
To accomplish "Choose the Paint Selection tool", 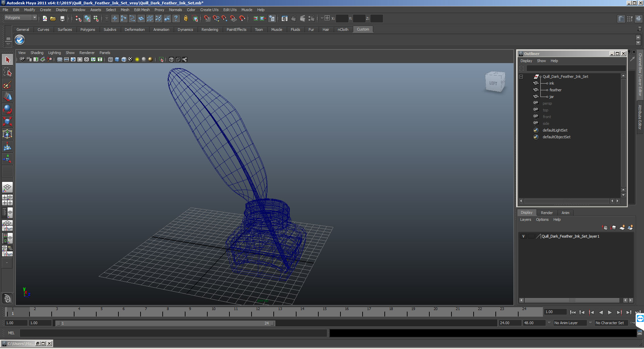I will [x=7, y=85].
